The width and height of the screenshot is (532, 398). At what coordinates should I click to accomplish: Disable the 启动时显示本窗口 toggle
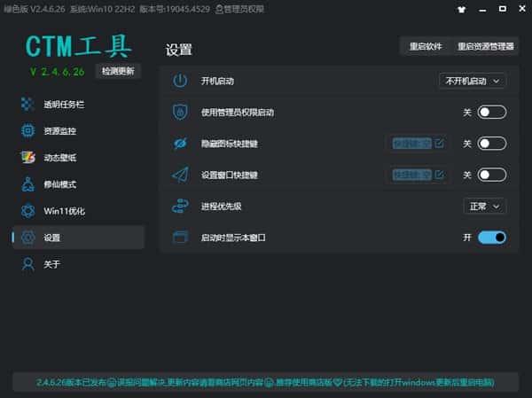(491, 238)
